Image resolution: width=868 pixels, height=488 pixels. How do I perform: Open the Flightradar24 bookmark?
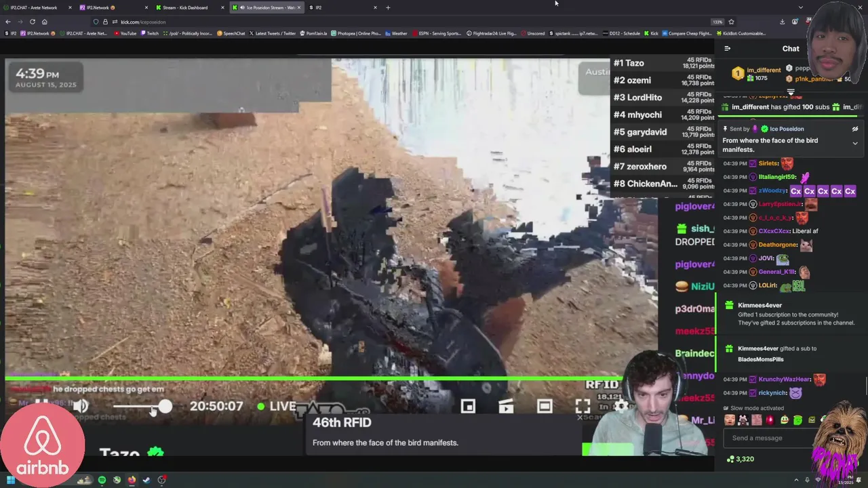492,33
